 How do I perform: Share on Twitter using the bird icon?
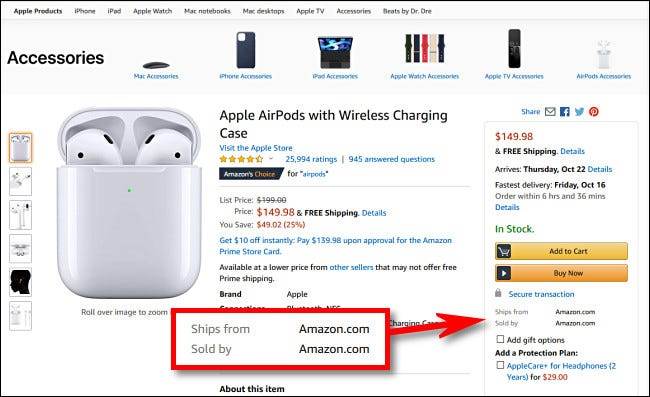tap(580, 111)
